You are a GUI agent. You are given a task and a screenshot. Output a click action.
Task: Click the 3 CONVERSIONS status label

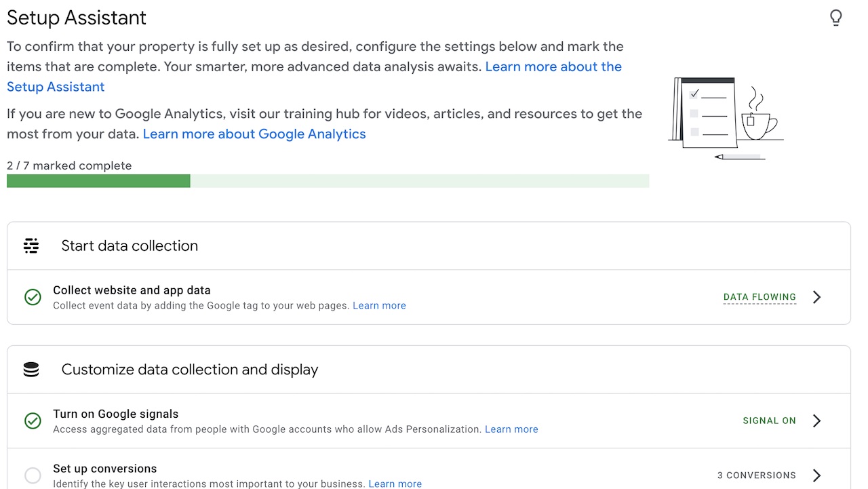click(x=757, y=475)
